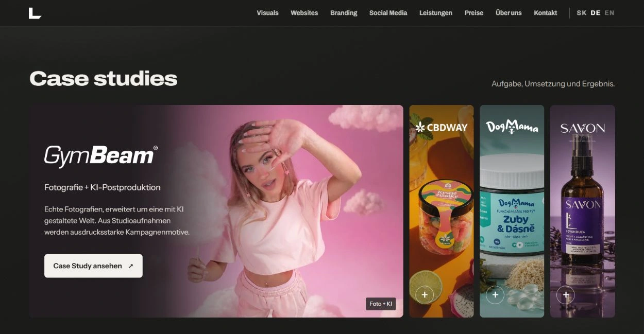Image resolution: width=644 pixels, height=334 pixels.
Task: Open the Websites menu item
Action: pyautogui.click(x=304, y=13)
